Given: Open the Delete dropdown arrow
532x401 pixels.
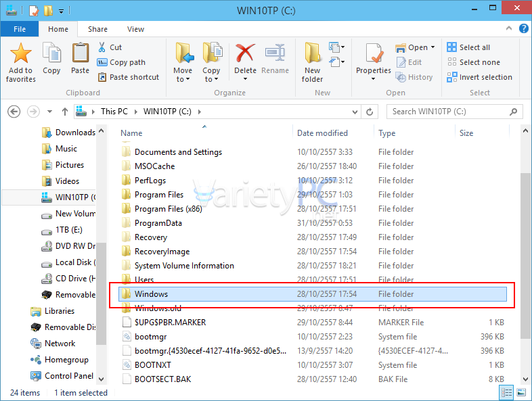Looking at the screenshot, I should pos(245,79).
